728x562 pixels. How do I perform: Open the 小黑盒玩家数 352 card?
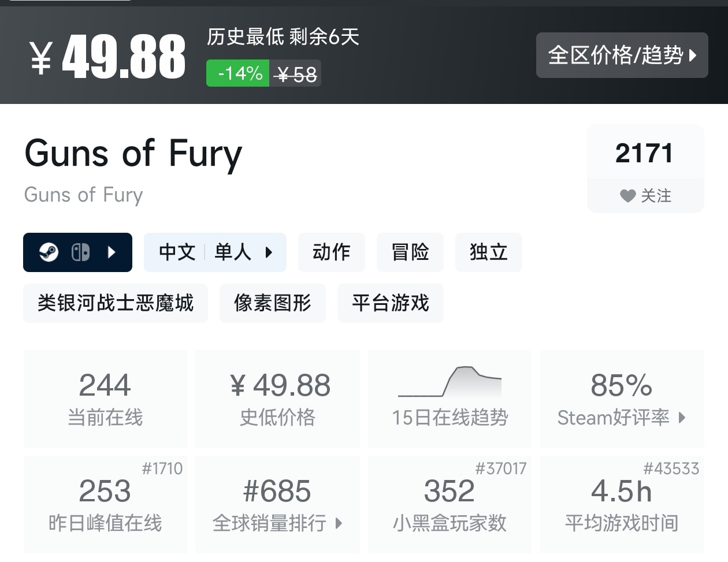pos(450,504)
